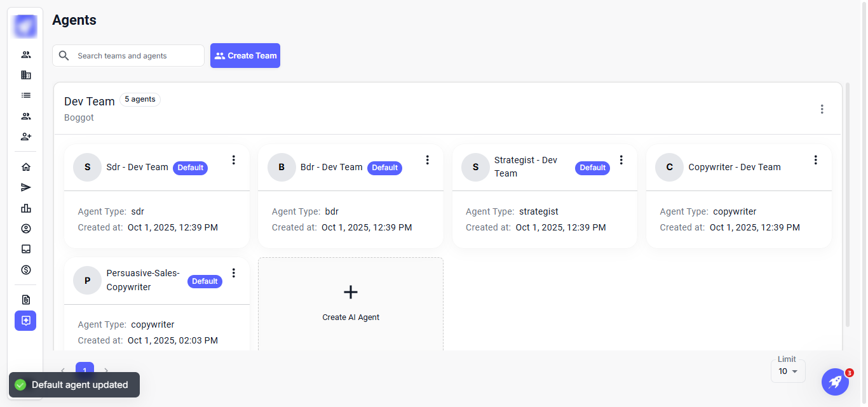
Task: Click the inbox tray sidebar icon
Action: (x=26, y=249)
